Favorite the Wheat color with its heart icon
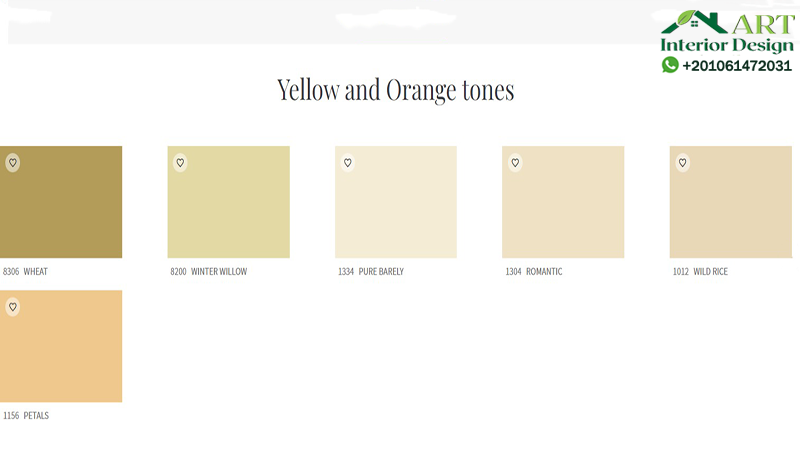 13,163
